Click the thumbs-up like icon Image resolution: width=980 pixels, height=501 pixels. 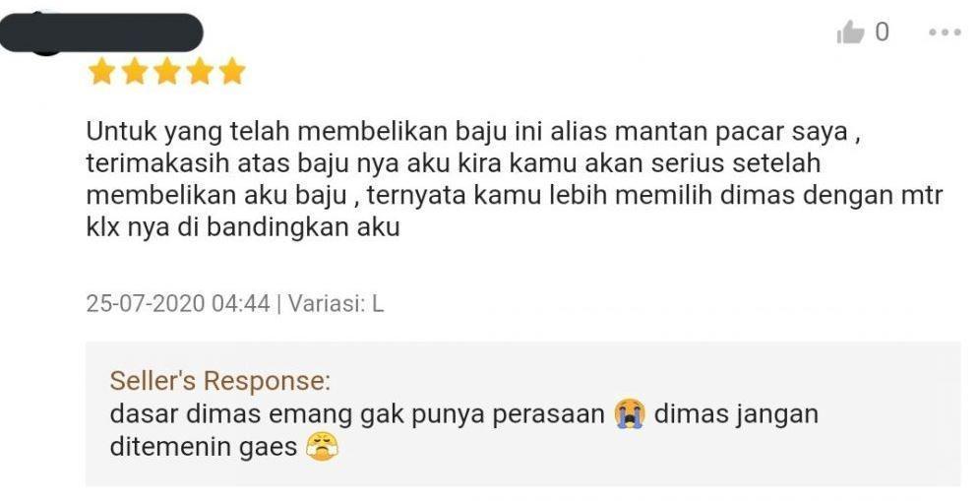[x=851, y=31]
